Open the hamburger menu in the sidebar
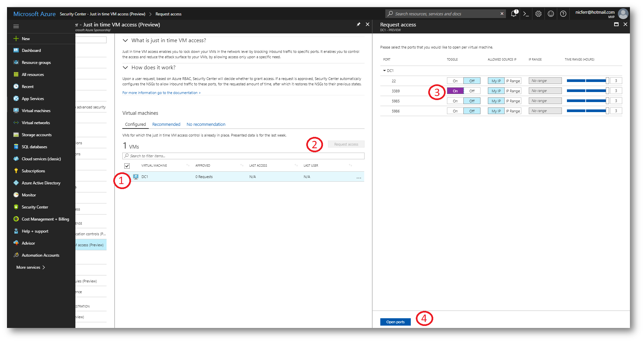Image resolution: width=644 pixels, height=342 pixels. [16, 26]
